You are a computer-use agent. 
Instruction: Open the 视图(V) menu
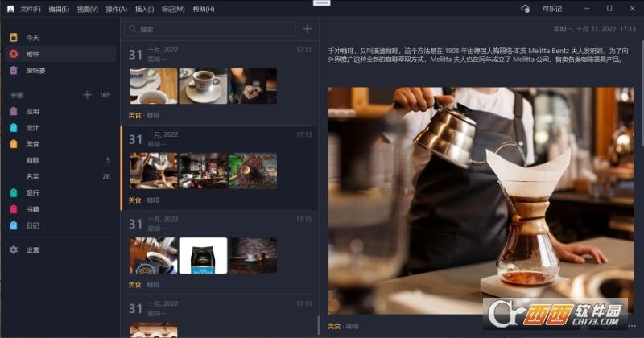pos(88,9)
